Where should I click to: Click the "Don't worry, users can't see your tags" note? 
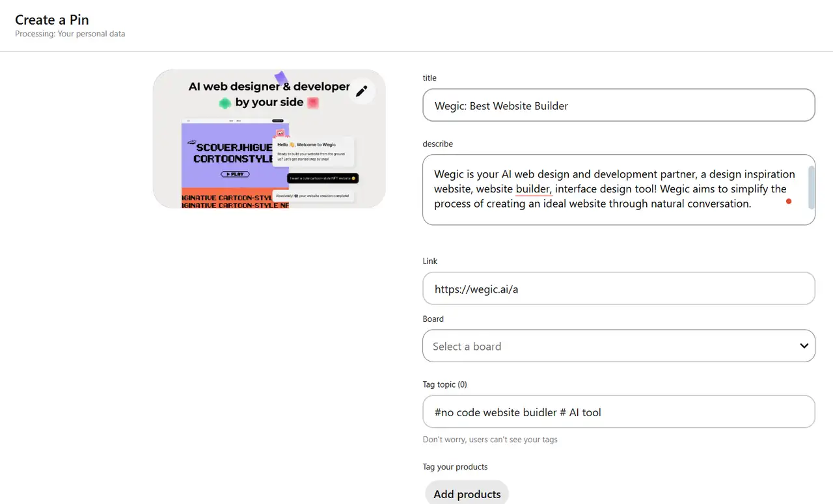point(490,440)
